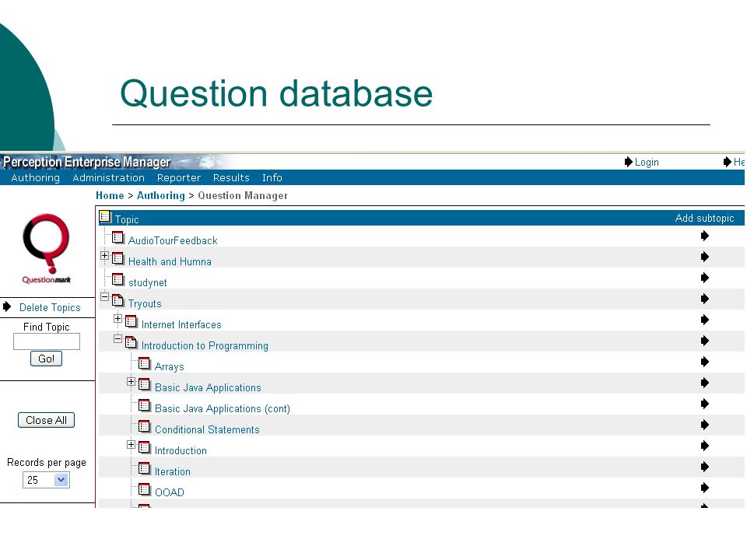The image size is (747, 560).
Task: Add subtopic arrow for Internet Interfaces
Action: [705, 320]
